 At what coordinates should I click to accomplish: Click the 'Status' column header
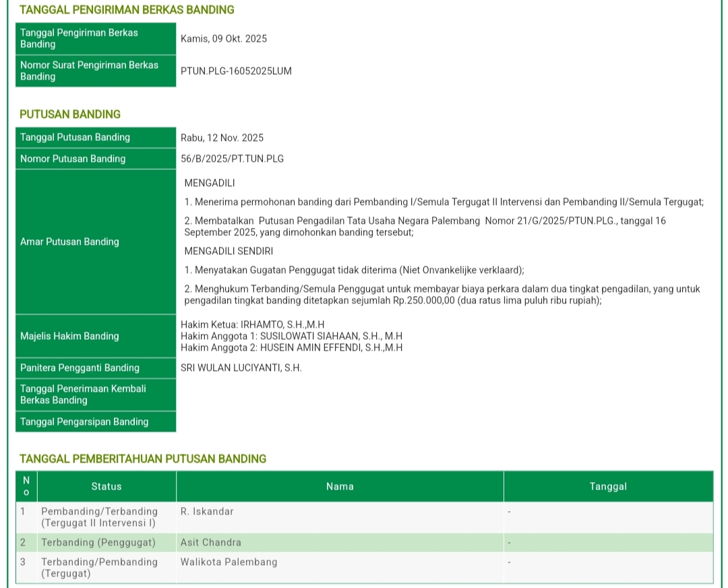pyautogui.click(x=107, y=486)
